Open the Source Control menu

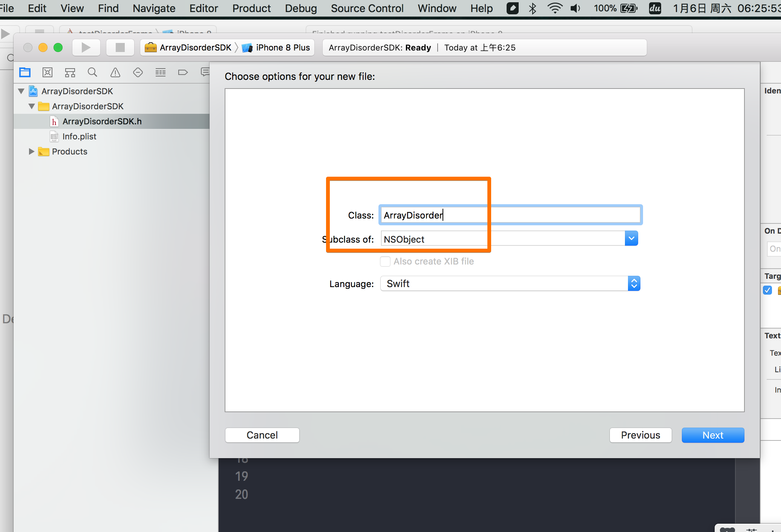point(367,8)
